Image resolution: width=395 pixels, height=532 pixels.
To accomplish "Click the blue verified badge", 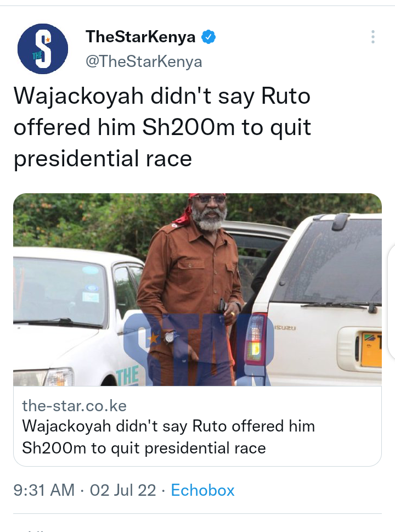I will coord(208,37).
